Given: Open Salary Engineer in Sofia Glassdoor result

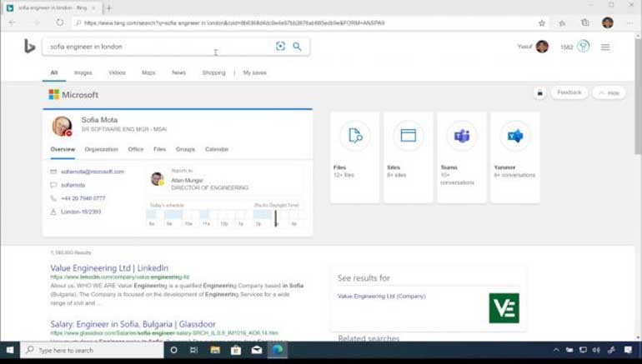Looking at the screenshot, I should point(133,324).
